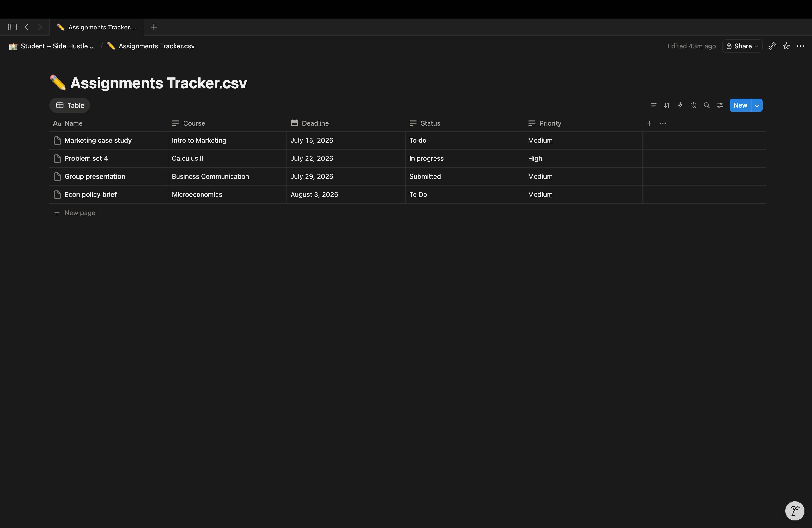Open database search magnifier icon
The height and width of the screenshot is (528, 812).
[x=707, y=105]
